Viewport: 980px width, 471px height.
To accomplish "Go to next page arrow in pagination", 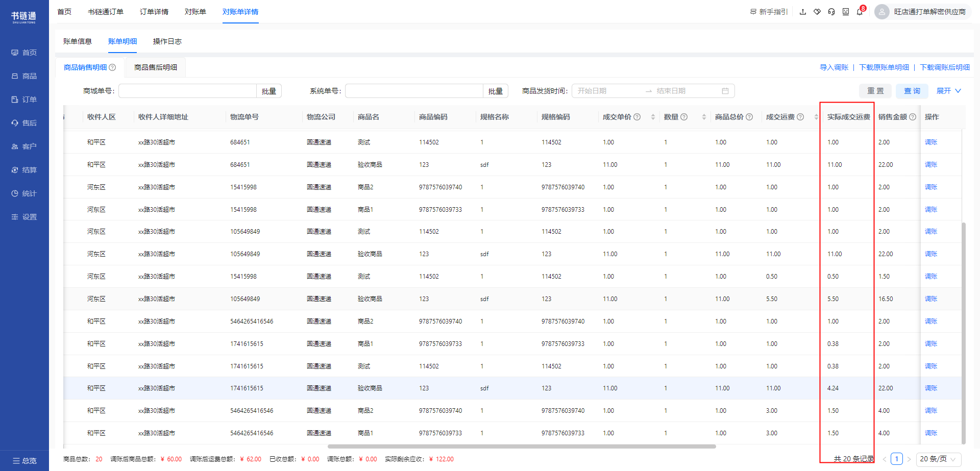I will (909, 459).
